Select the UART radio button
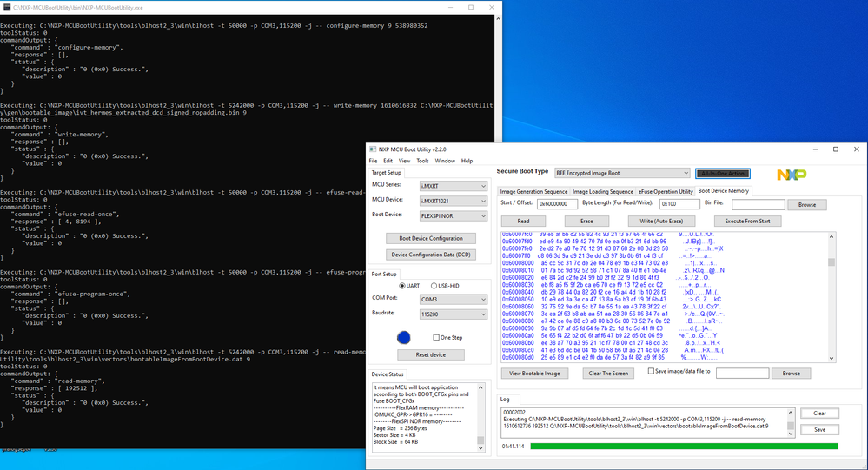This screenshot has height=470, width=868. (x=402, y=286)
